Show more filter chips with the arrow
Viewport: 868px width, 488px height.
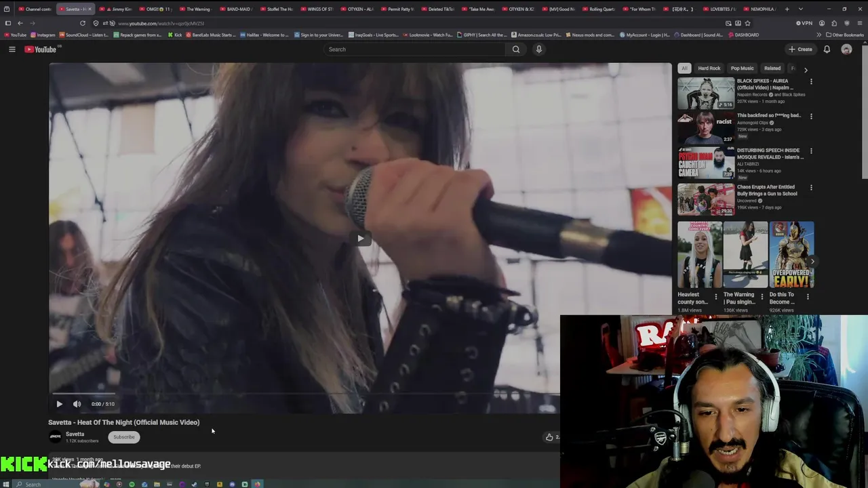point(806,69)
